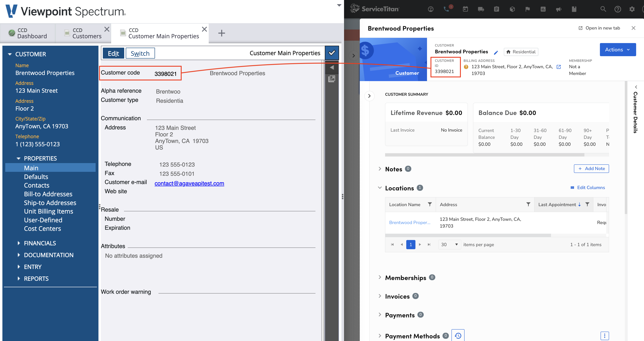Open the ServiceTitan help question icon
The image size is (644, 341).
[x=618, y=9]
